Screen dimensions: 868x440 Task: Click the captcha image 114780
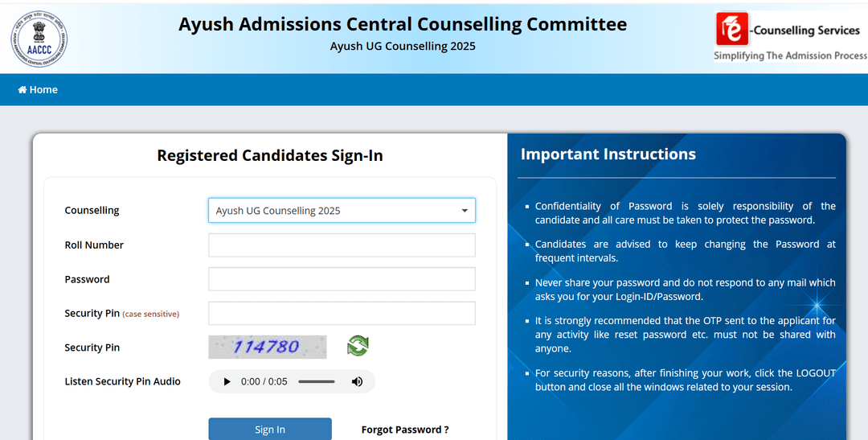(x=268, y=347)
